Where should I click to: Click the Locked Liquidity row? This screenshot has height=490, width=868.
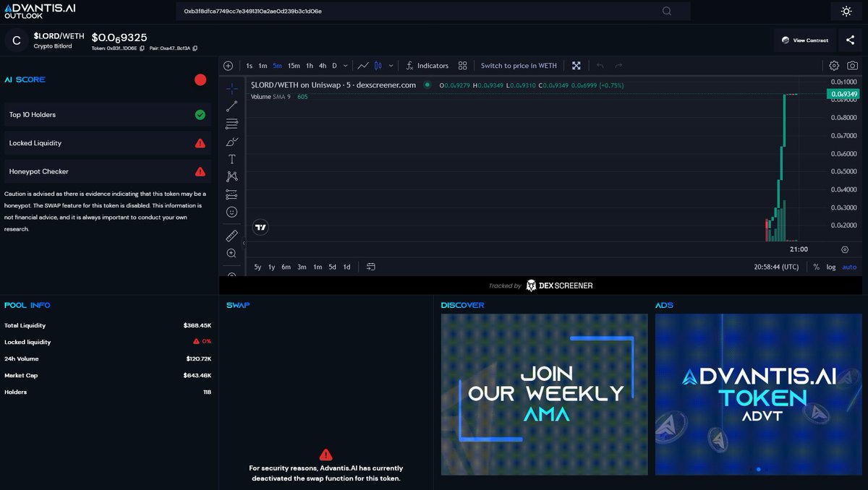[108, 143]
